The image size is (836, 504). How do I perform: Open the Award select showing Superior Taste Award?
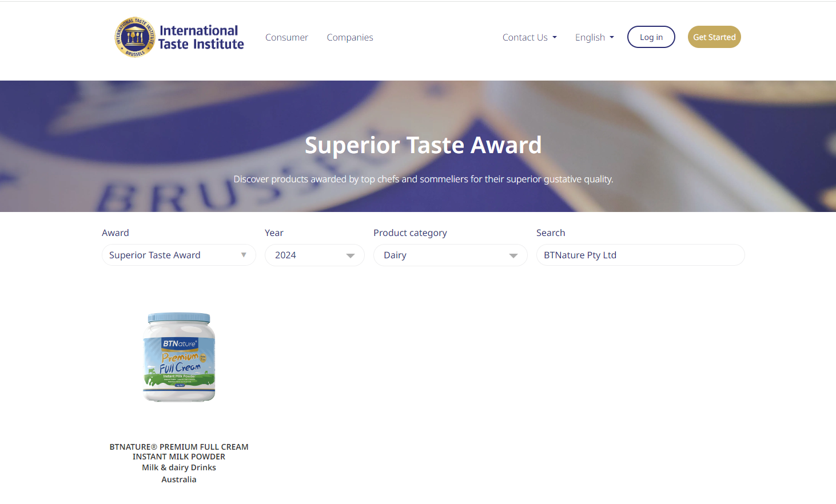point(172,255)
